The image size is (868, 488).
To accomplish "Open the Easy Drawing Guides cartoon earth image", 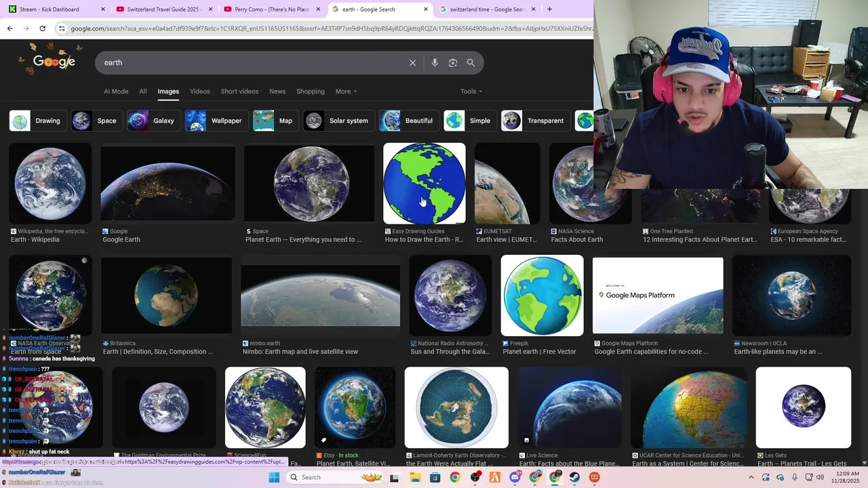I will click(425, 183).
